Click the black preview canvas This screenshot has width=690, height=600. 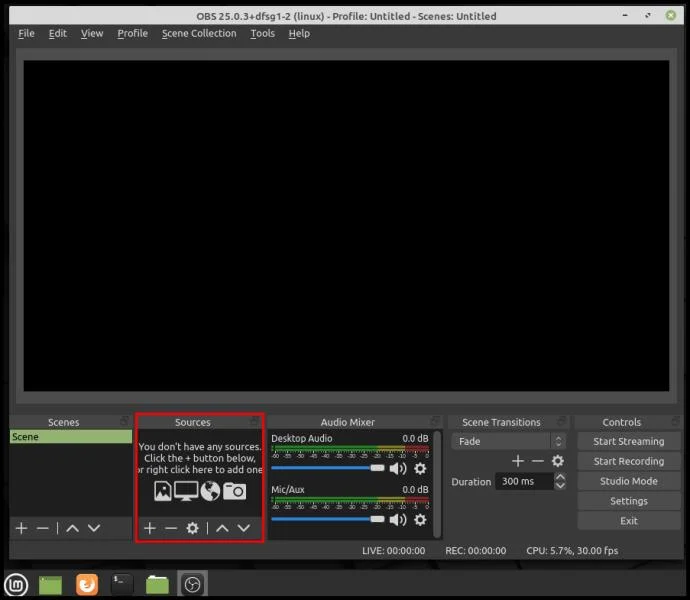point(346,225)
